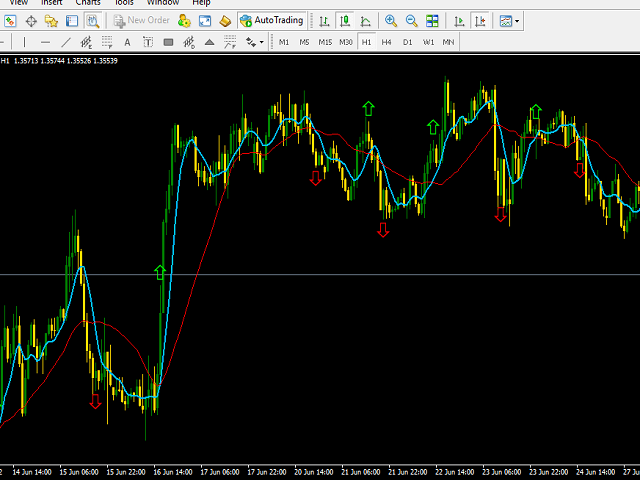Screen dimensions: 640x480
Task: Click the New Order button
Action: click(142, 20)
